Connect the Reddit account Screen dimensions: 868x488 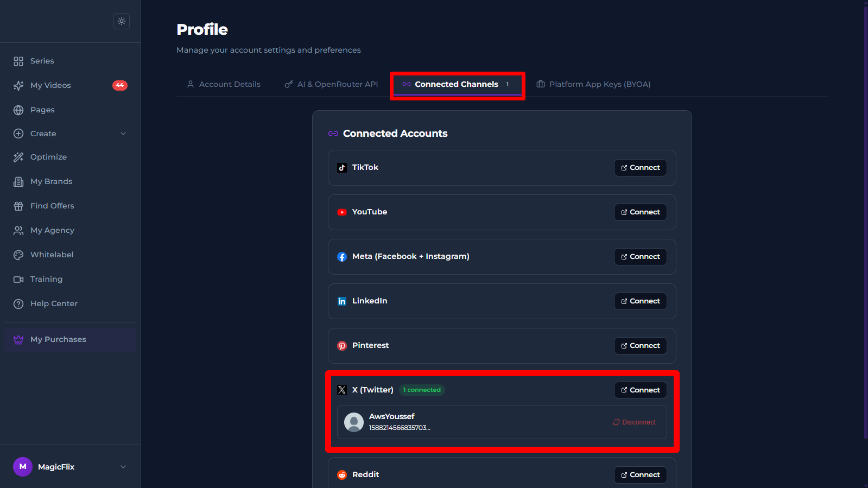(641, 475)
